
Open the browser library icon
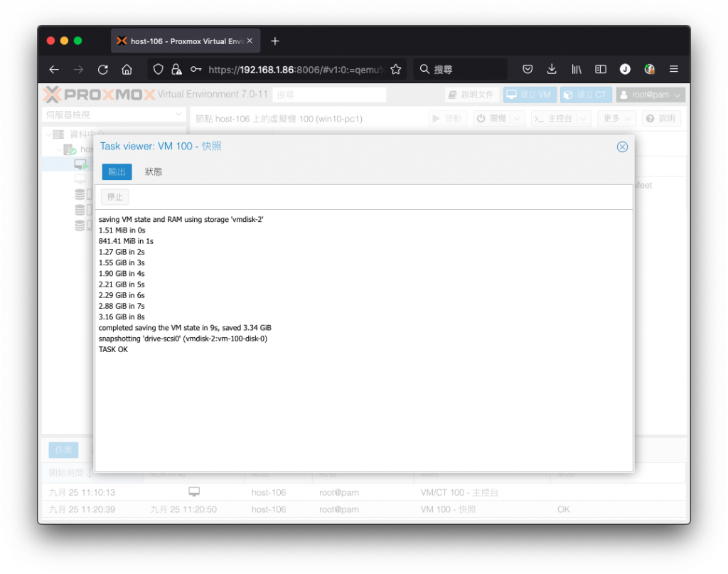click(576, 70)
